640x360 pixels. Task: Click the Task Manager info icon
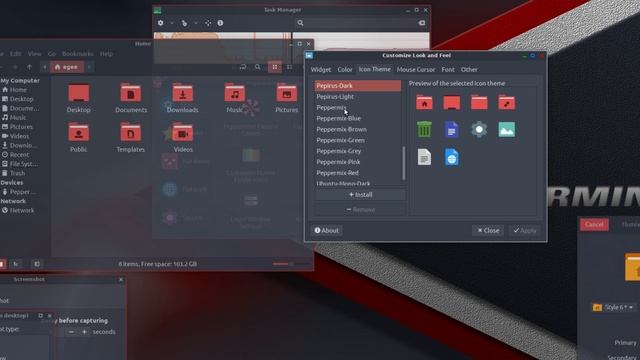pyautogui.click(x=220, y=23)
